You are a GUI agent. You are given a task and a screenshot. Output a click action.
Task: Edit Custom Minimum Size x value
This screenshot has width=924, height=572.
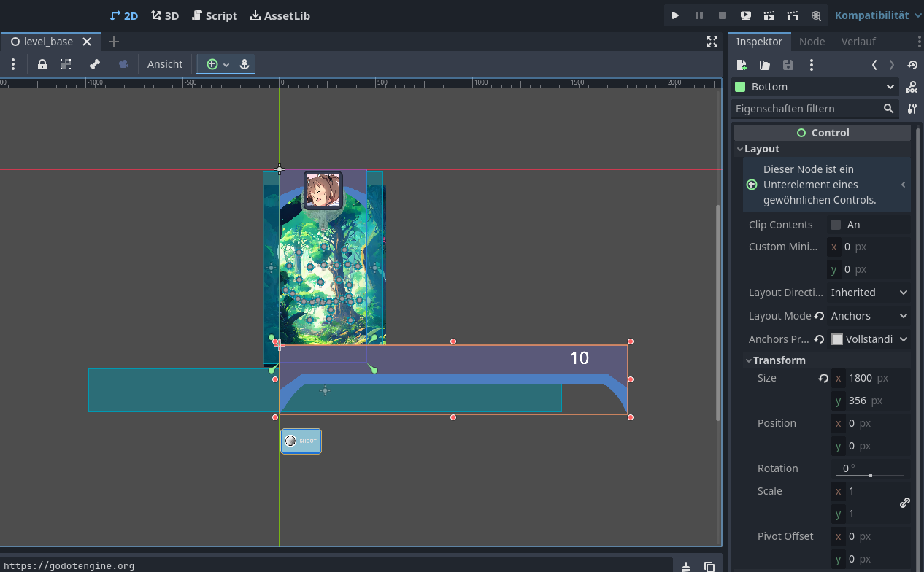(x=871, y=247)
